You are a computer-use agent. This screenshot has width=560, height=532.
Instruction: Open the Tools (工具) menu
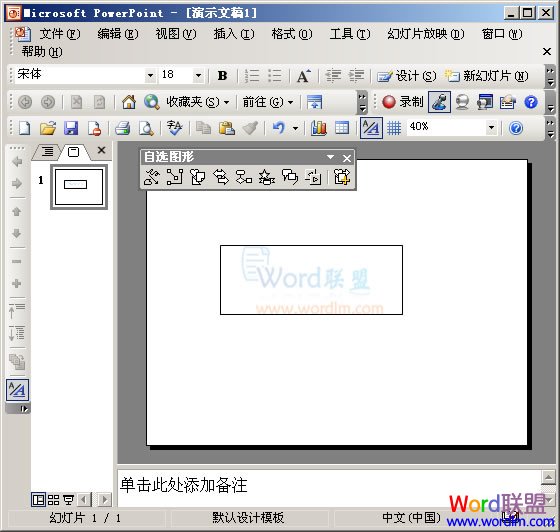(x=350, y=34)
